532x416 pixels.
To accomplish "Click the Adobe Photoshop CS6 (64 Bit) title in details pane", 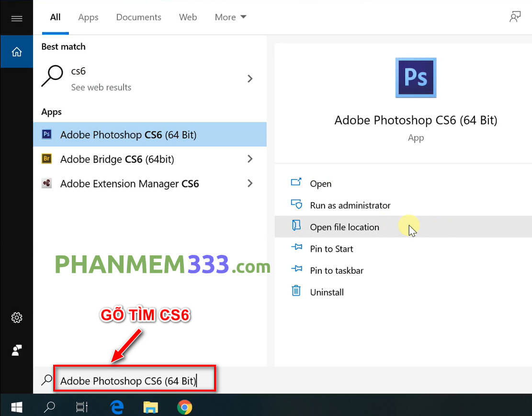I will (x=416, y=120).
